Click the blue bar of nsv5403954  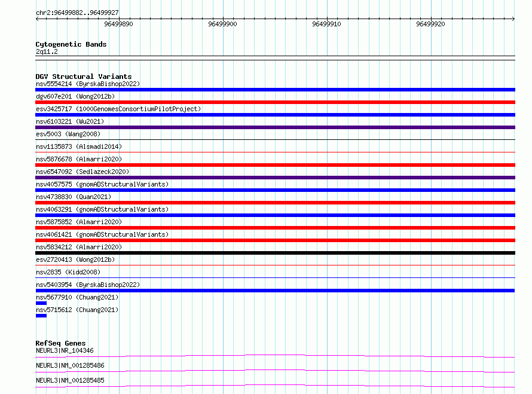275,291
